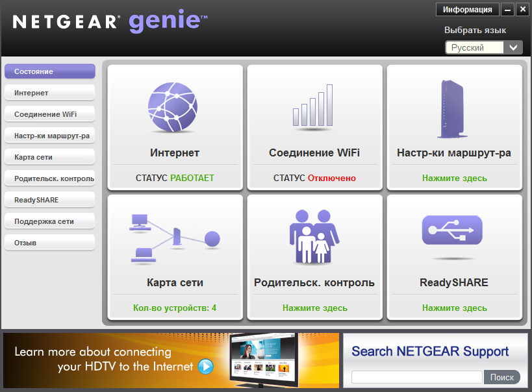Minimize the genie window

coord(507,10)
